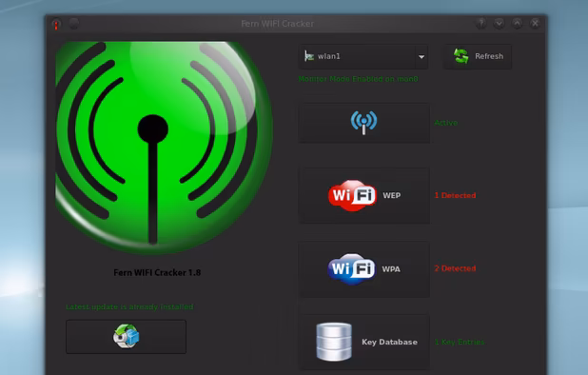The height and width of the screenshot is (375, 588).
Task: Click the red pin icon in title bar
Action: point(56,25)
